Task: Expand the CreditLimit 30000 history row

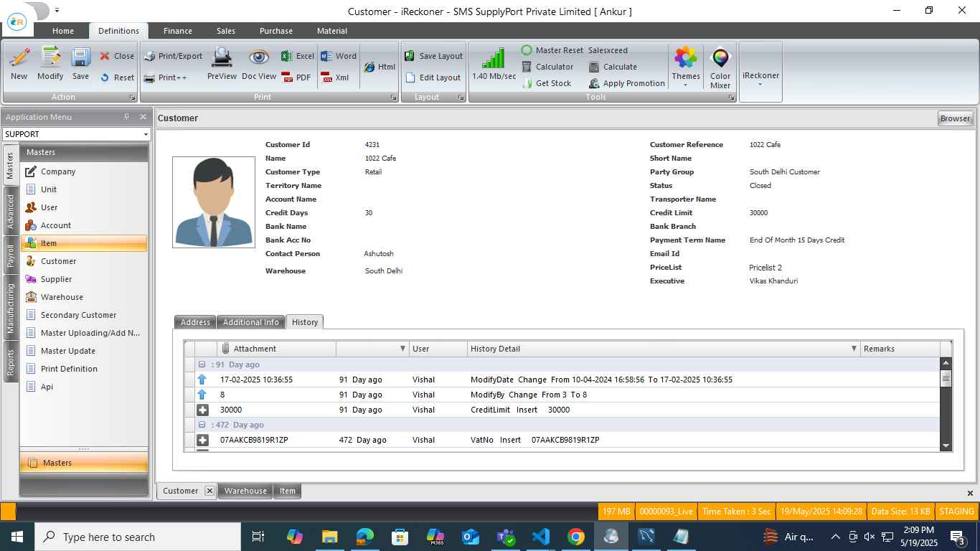Action: [202, 410]
